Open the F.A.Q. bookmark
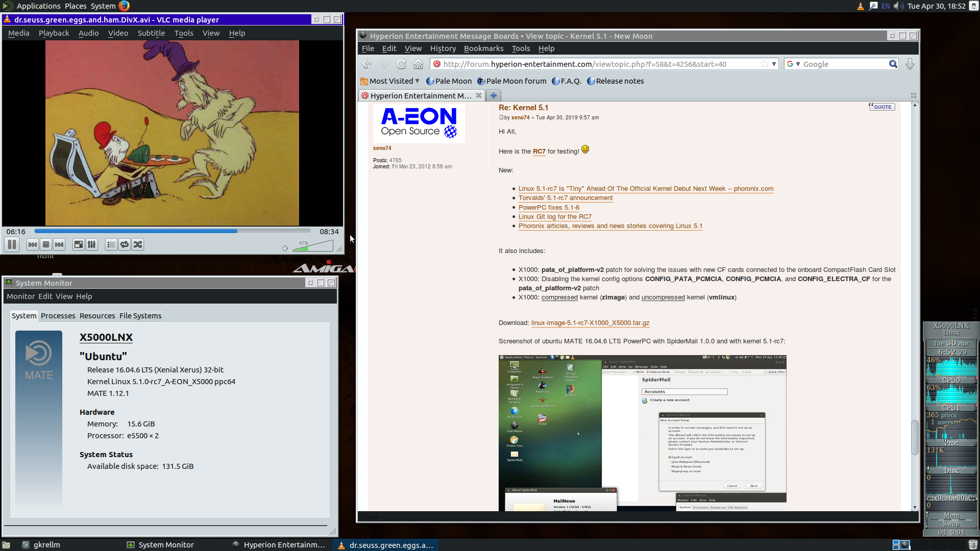980x551 pixels. [567, 81]
